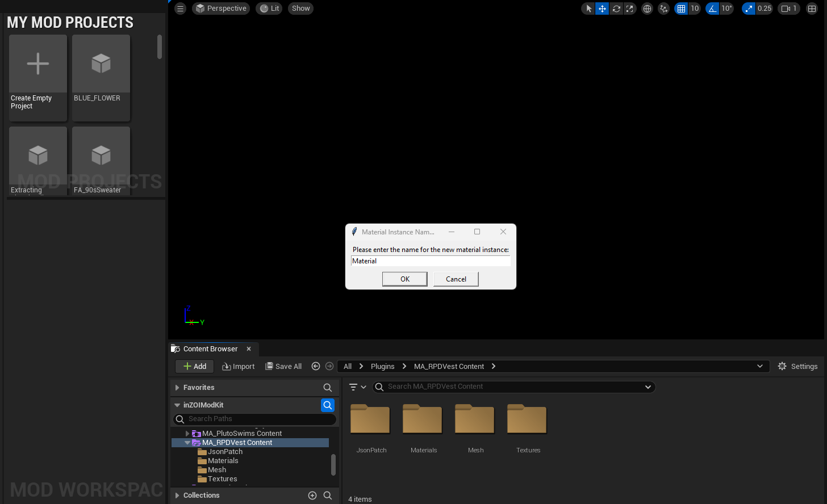The image size is (827, 504).
Task: Open the saved searches dropdown in asset search
Action: click(x=648, y=387)
